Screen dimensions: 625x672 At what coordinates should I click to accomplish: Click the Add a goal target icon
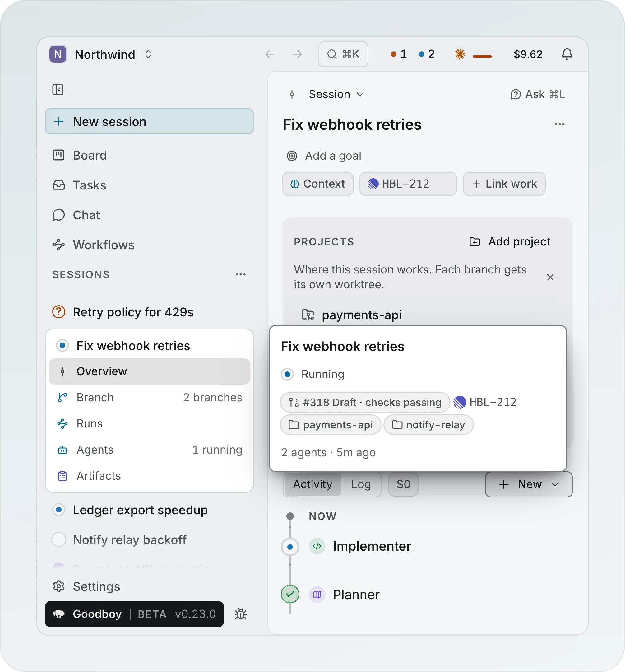tap(292, 156)
